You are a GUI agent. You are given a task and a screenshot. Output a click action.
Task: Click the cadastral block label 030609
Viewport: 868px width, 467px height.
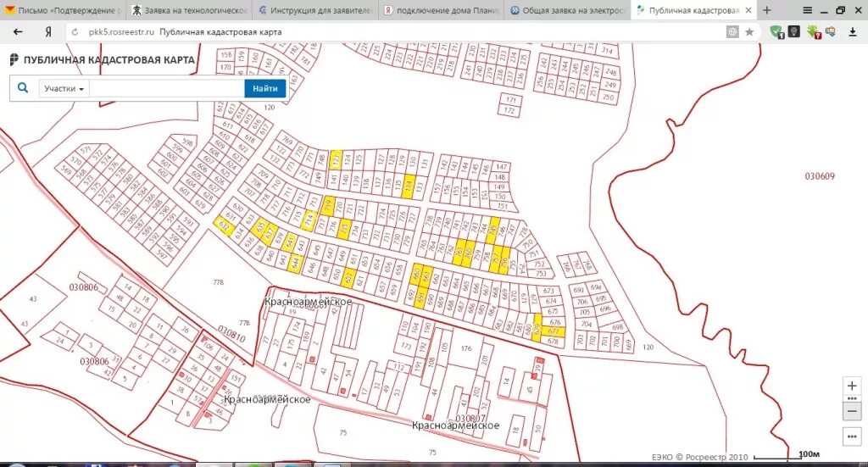pyautogui.click(x=820, y=176)
